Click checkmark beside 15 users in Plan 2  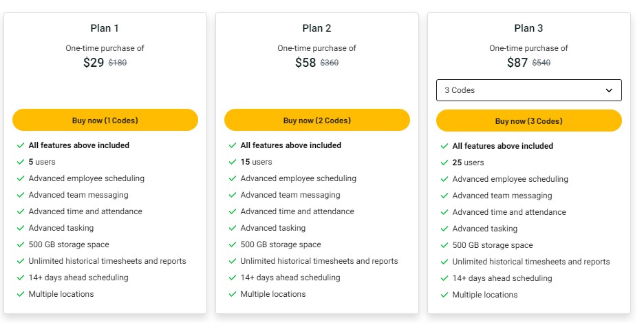coord(231,162)
